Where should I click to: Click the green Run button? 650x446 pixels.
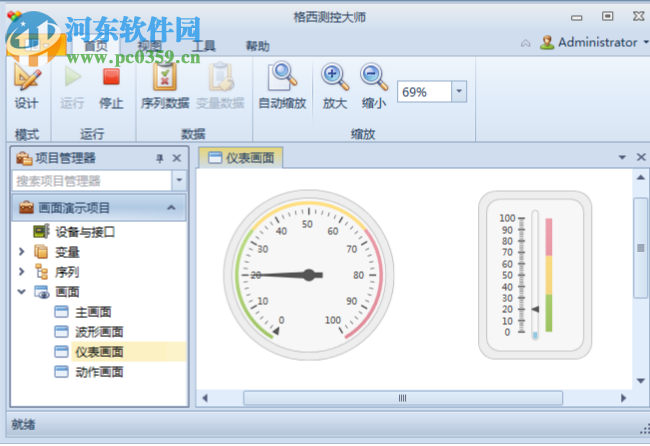[x=72, y=87]
